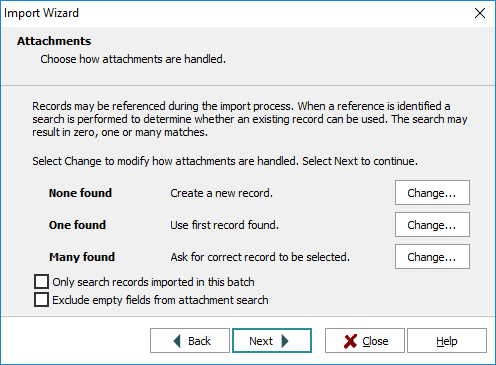
Task: Click 'Use first record found.' text
Action: coord(225,225)
